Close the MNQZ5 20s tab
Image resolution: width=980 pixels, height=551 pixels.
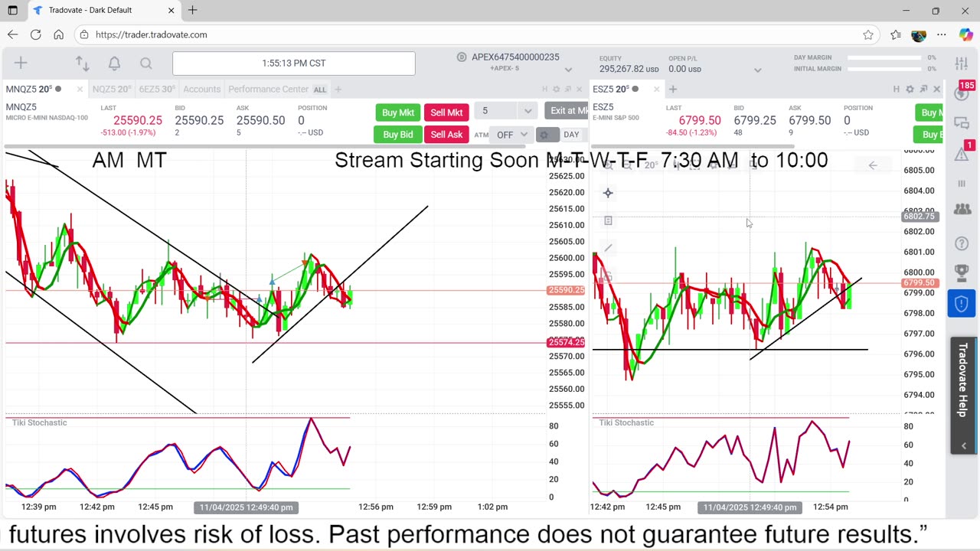79,90
